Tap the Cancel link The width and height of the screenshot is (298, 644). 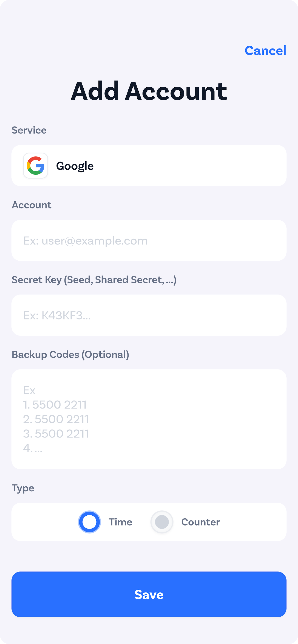coord(266,50)
